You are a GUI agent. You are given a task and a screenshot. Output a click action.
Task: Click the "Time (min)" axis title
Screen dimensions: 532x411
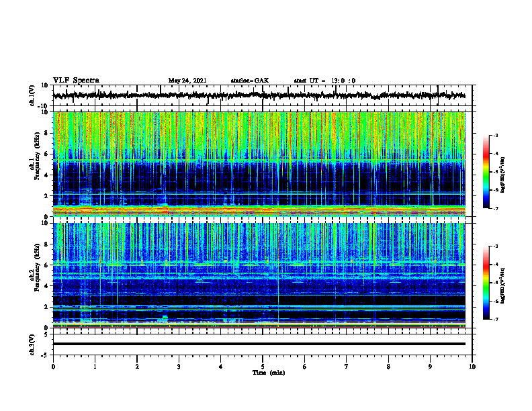point(269,373)
